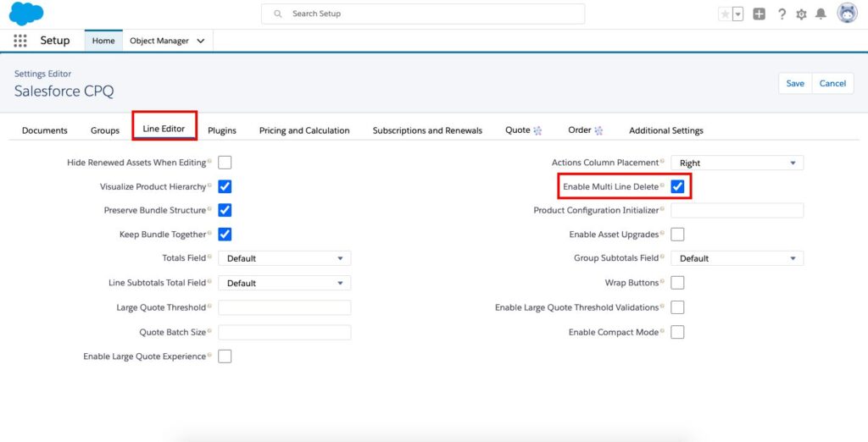The width and height of the screenshot is (868, 442).
Task: Switch to the Groups tab
Action: tap(105, 130)
